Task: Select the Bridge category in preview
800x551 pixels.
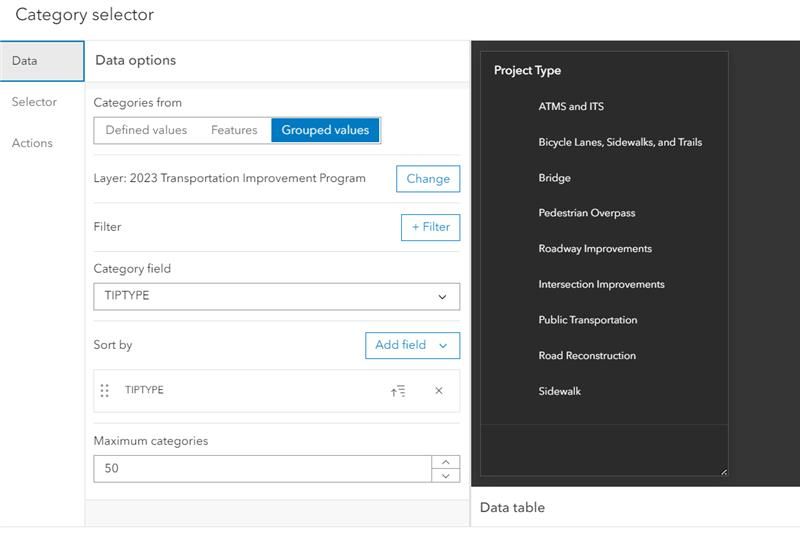Action: tap(555, 178)
